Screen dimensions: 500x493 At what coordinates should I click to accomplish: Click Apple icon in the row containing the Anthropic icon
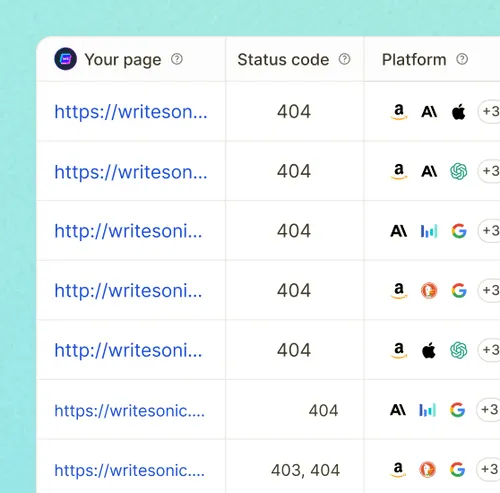459,112
